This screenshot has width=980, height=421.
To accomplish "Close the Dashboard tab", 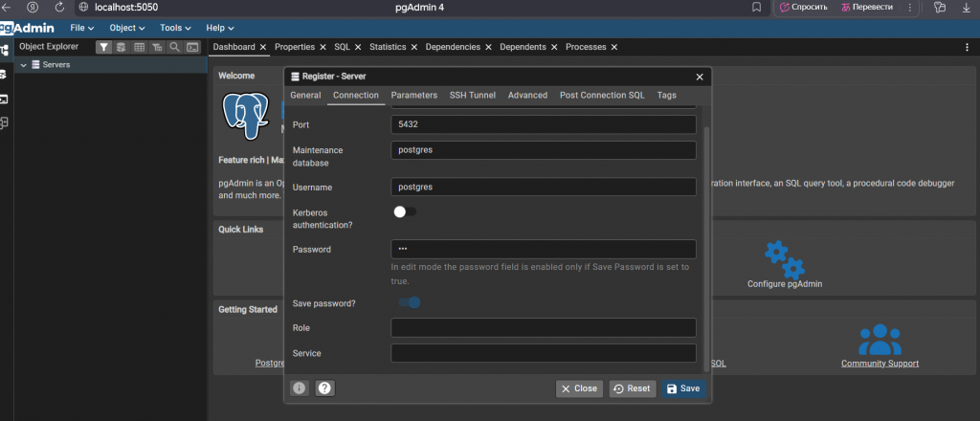I will pyautogui.click(x=263, y=47).
